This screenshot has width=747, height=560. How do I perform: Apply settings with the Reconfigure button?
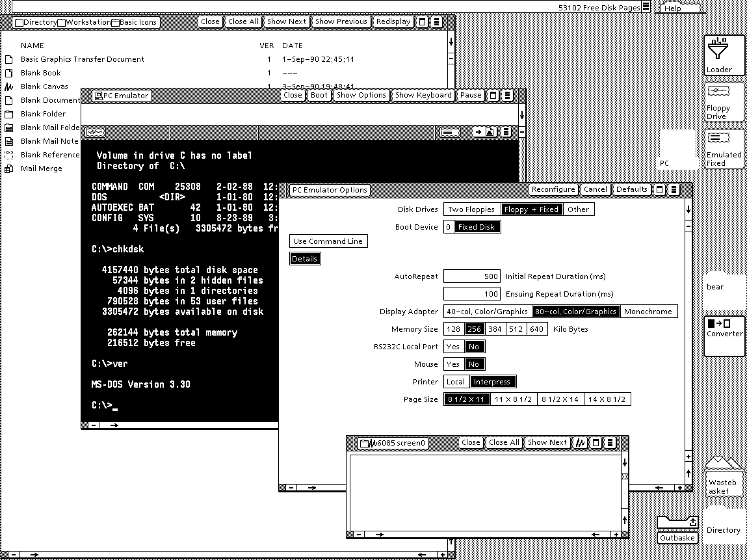(x=553, y=189)
